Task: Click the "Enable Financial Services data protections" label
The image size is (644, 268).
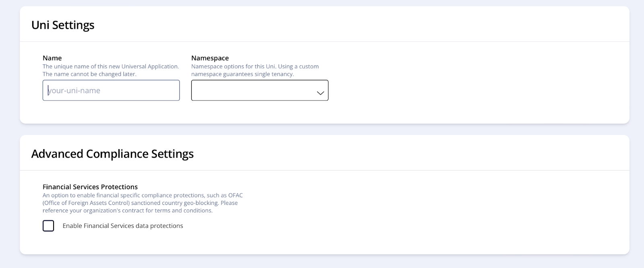Action: tap(123, 226)
